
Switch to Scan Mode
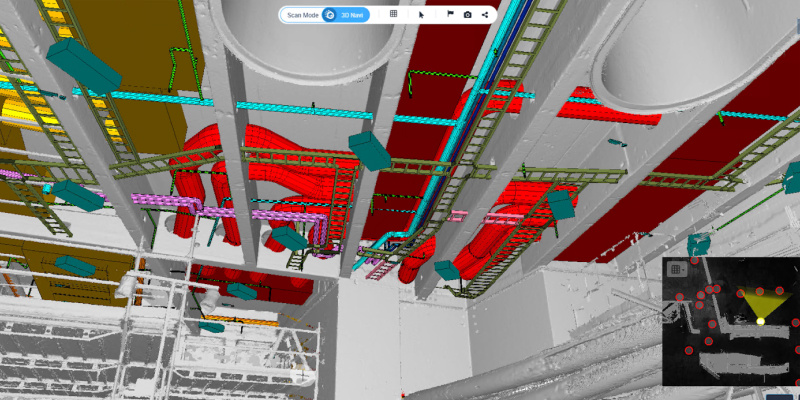pyautogui.click(x=303, y=15)
